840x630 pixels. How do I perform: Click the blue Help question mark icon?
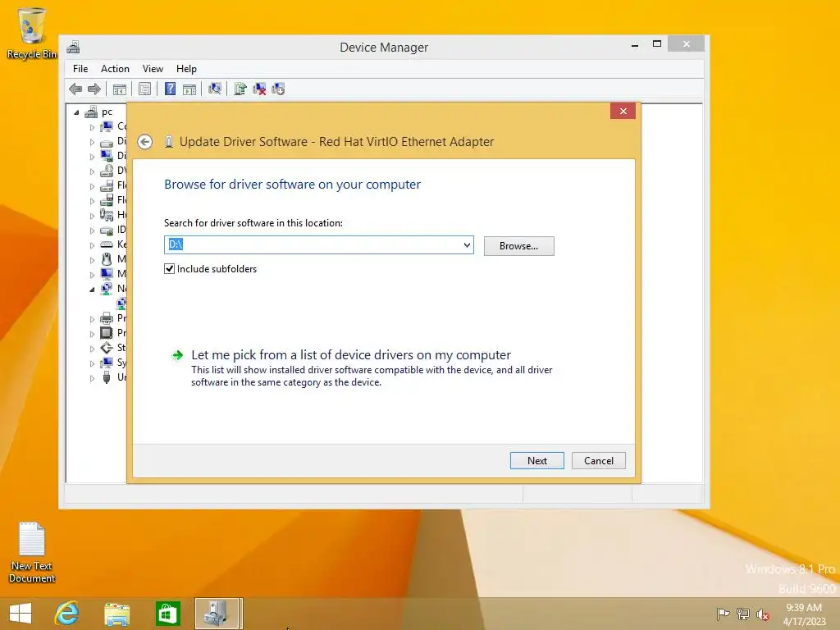tap(170, 89)
